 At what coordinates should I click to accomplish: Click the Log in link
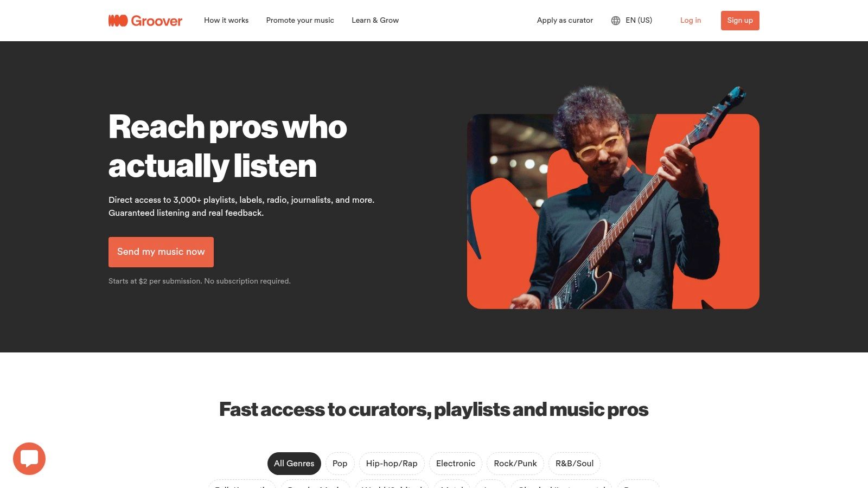(x=691, y=21)
